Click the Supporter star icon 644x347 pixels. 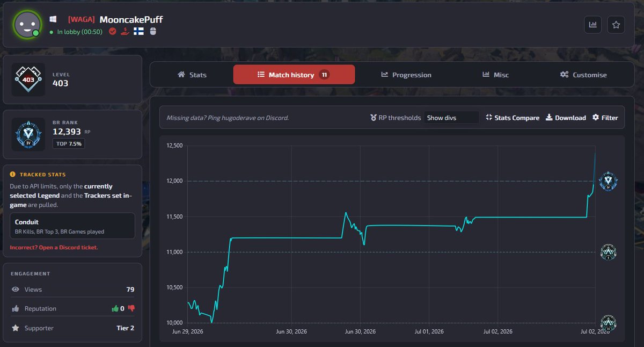tap(16, 328)
